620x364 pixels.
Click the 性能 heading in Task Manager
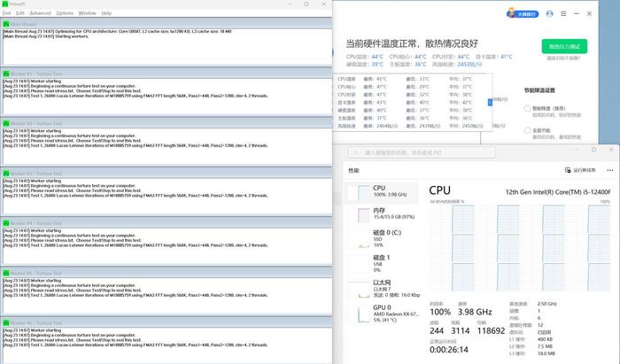click(x=354, y=171)
